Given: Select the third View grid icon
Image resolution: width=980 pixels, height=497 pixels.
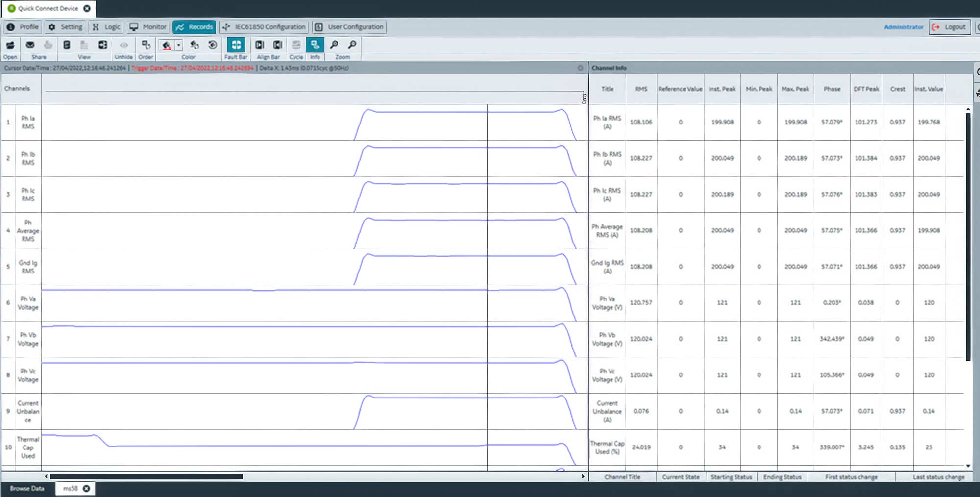Looking at the screenshot, I should (x=102, y=45).
